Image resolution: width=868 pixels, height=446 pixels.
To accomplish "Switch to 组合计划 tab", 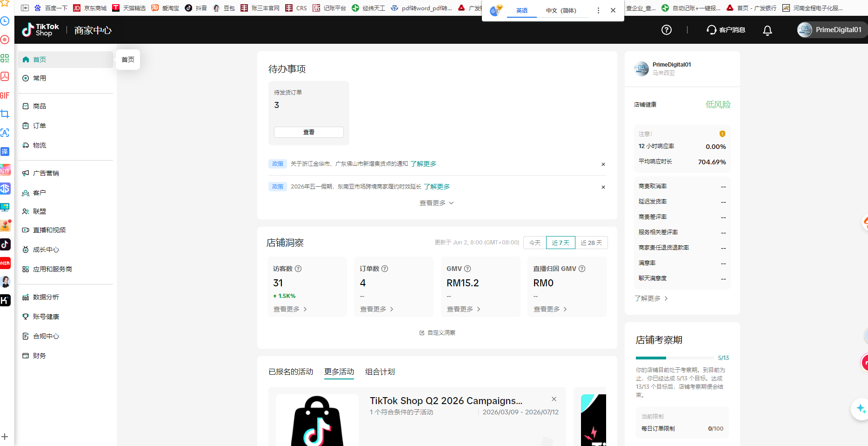I will (380, 372).
